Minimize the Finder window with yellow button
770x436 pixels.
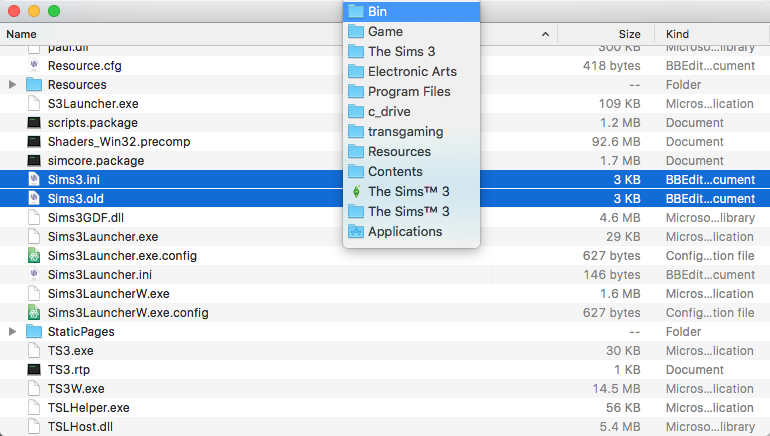[34, 11]
